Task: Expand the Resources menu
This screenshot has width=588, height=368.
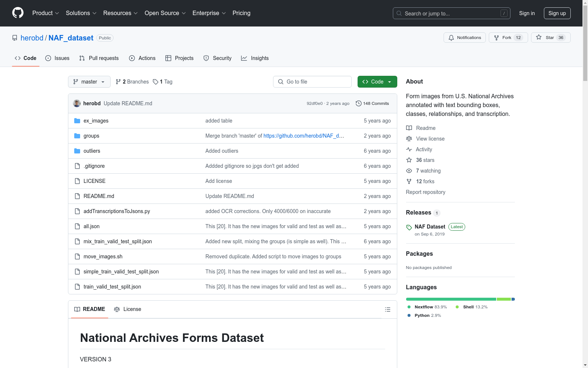Action: click(x=120, y=13)
